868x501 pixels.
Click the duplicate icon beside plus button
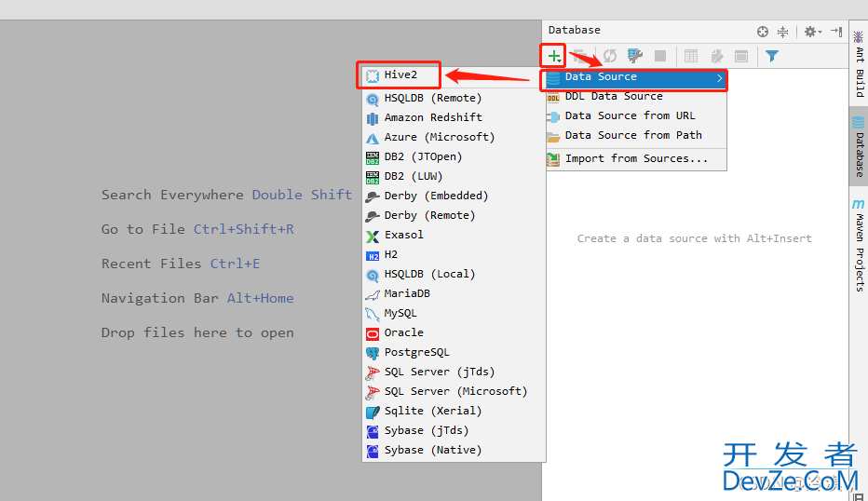pyautogui.click(x=579, y=56)
